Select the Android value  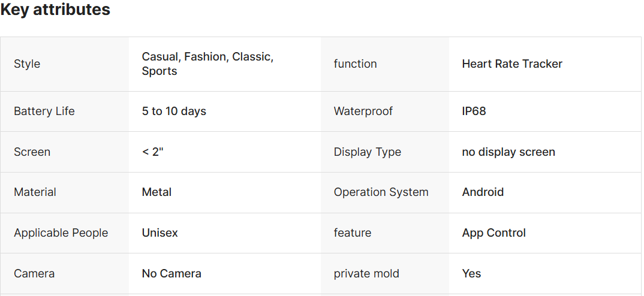coord(483,192)
